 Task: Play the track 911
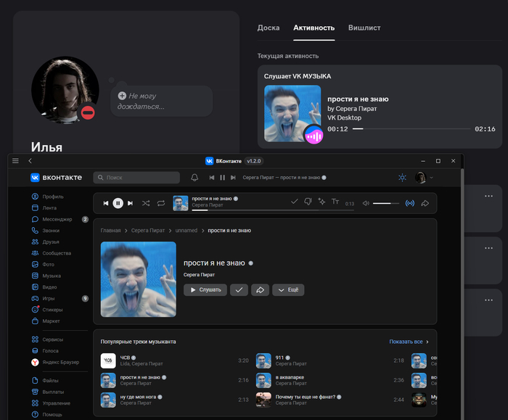pyautogui.click(x=330, y=361)
